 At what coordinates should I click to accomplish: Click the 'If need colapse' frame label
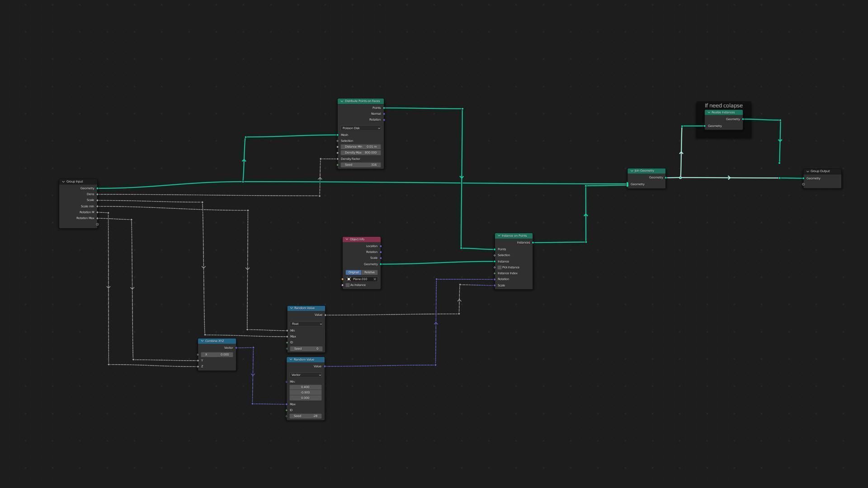723,106
